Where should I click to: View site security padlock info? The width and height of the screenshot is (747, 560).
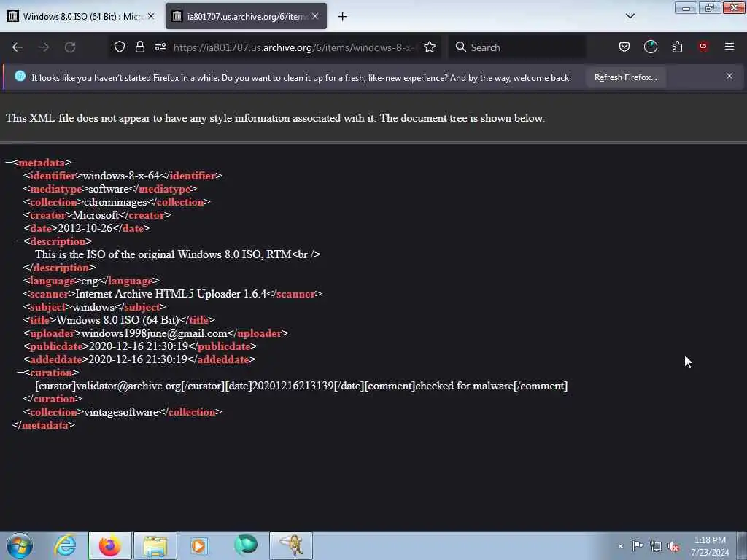[139, 47]
